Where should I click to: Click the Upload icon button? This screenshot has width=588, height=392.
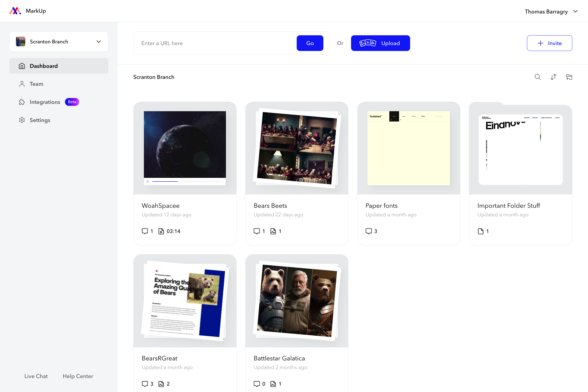click(367, 43)
